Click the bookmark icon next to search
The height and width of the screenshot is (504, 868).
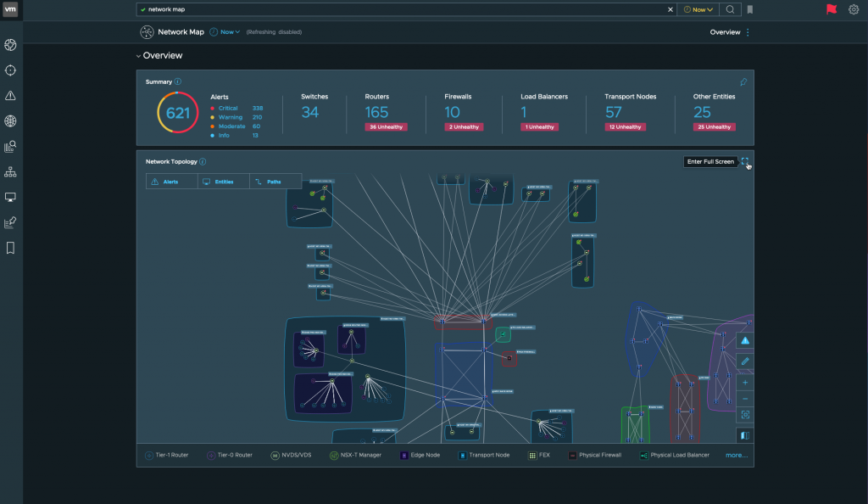750,9
